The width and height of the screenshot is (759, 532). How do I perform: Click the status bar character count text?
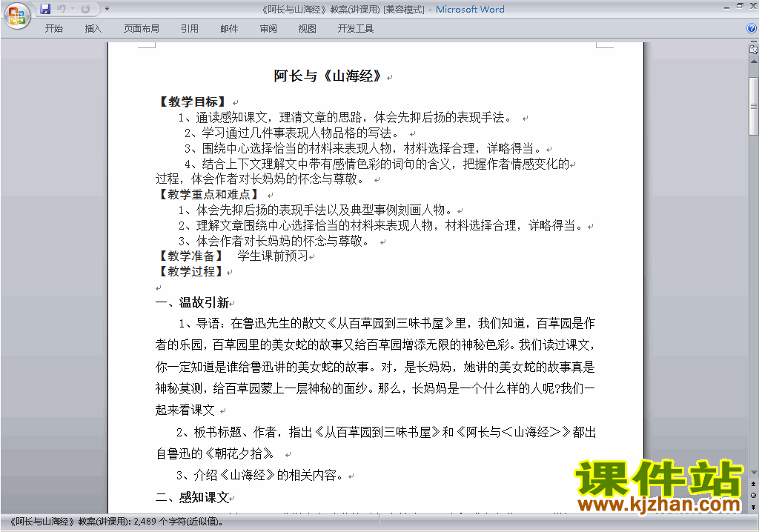(x=116, y=522)
